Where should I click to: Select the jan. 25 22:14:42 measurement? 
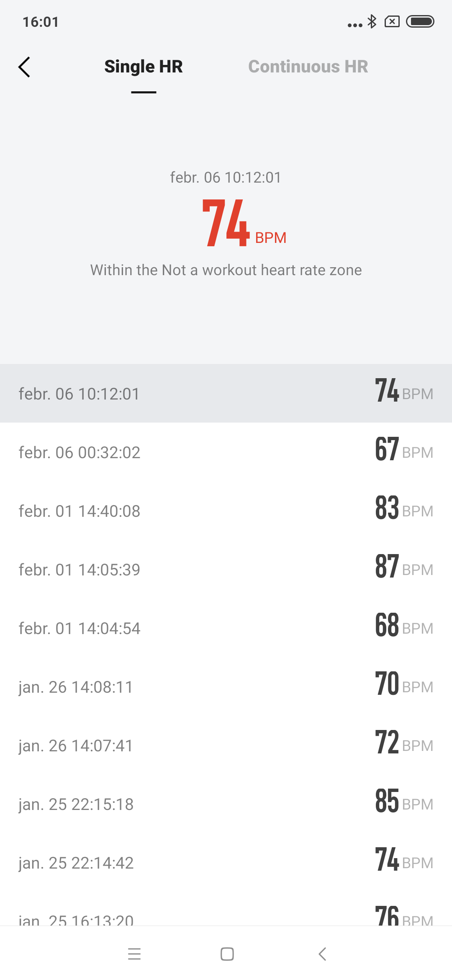226,862
